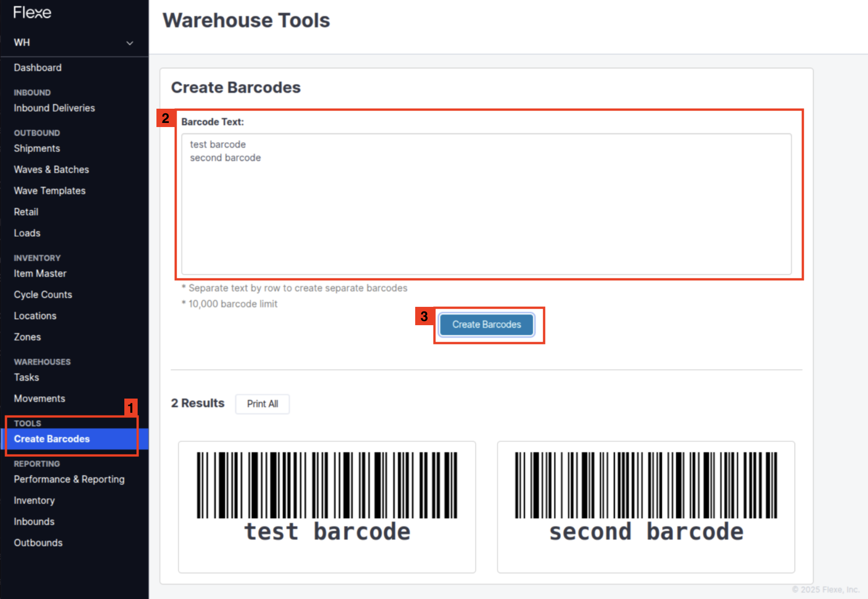Open Cycle Counts
Screen dimensions: 868x599
[x=43, y=294]
